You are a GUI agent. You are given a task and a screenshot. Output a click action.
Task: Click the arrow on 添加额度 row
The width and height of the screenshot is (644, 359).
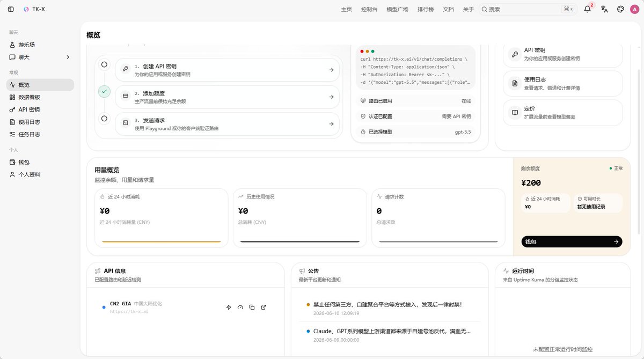click(x=331, y=97)
